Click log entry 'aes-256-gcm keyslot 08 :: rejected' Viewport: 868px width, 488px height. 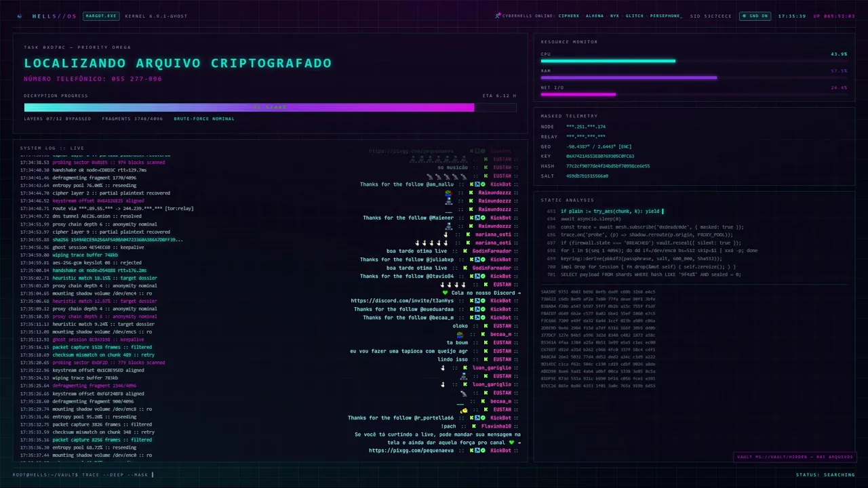[x=97, y=263]
